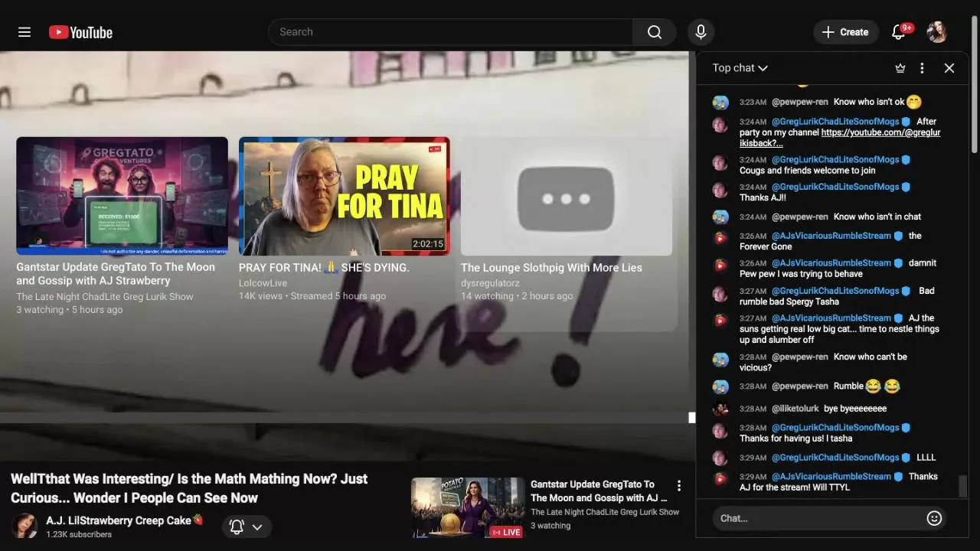Viewport: 980px width, 551px height.
Task: Click A.J. LilStrawberry channel avatar
Action: [x=24, y=526]
